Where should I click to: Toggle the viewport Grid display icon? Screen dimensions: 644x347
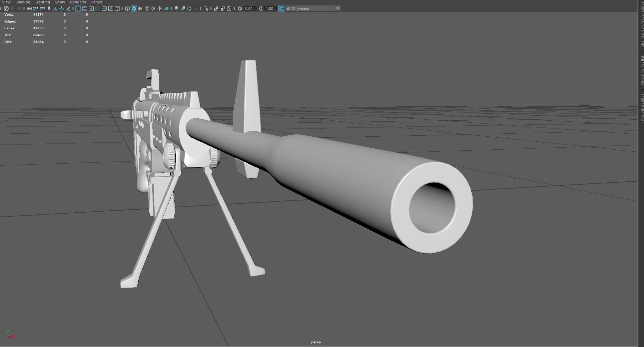[78, 9]
